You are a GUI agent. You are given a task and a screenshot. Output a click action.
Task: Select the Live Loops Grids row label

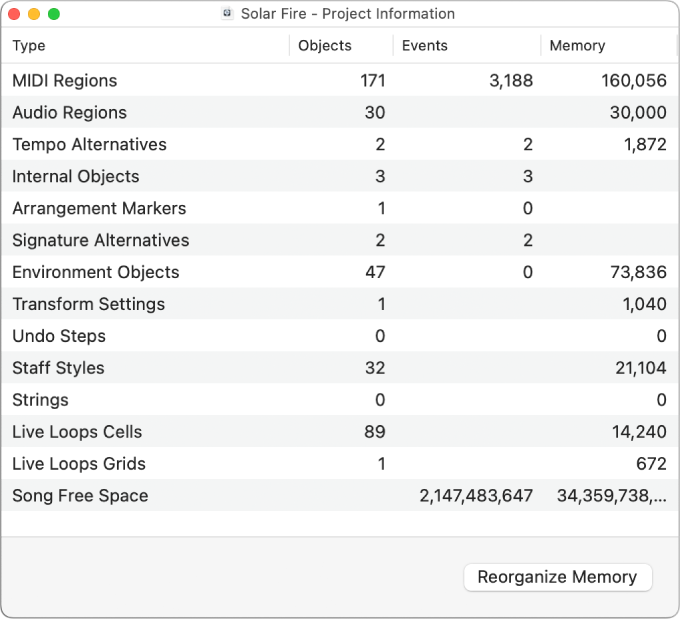79,464
